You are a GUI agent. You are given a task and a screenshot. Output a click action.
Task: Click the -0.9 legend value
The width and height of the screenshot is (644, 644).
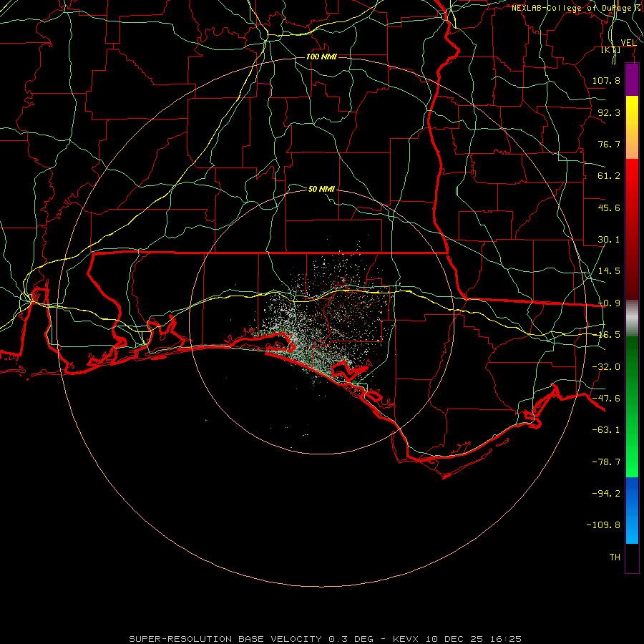point(609,303)
